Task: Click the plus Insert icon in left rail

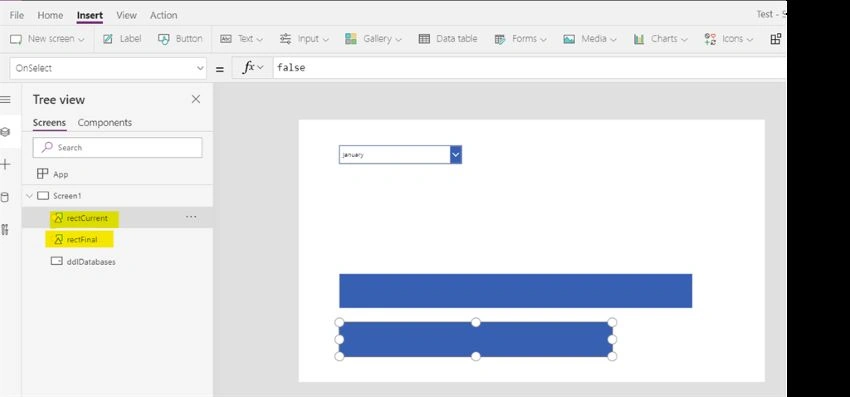Action: [x=5, y=164]
